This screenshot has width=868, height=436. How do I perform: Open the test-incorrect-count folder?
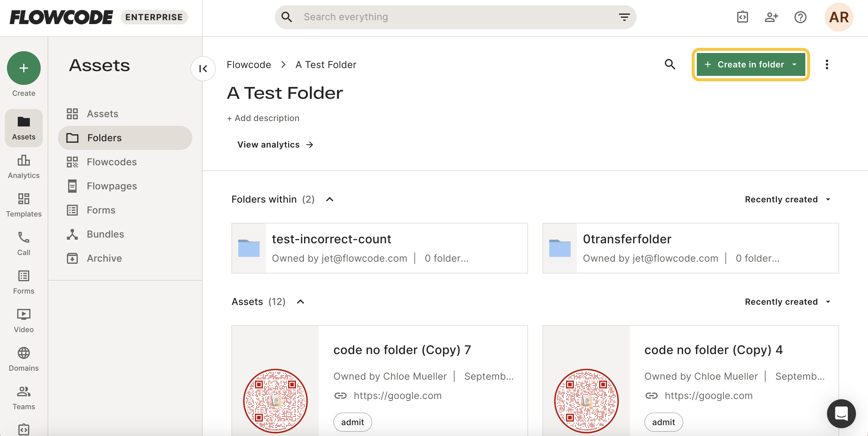(x=379, y=248)
